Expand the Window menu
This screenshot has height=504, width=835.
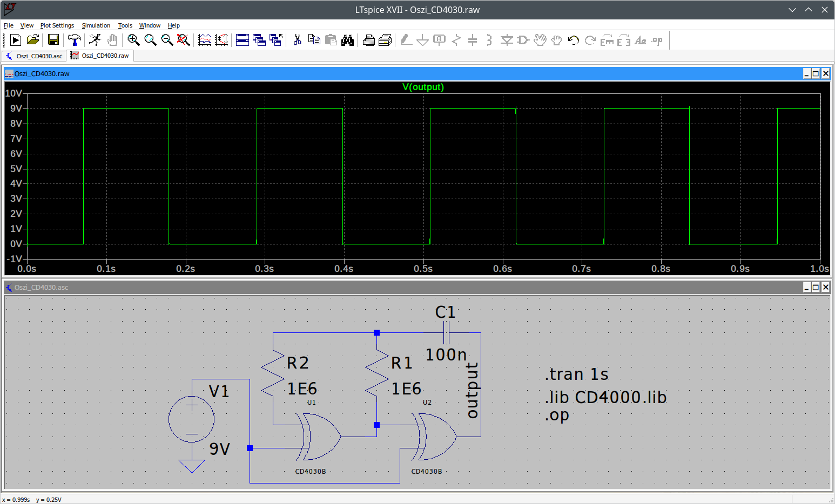pyautogui.click(x=150, y=25)
